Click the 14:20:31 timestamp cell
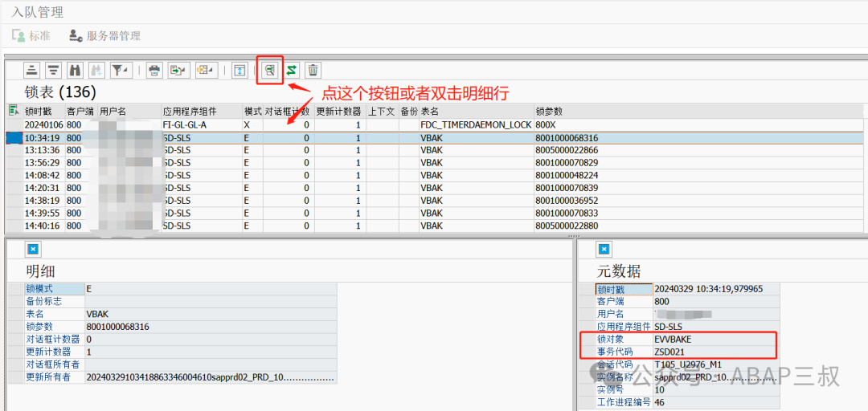The width and height of the screenshot is (868, 411). tap(43, 188)
